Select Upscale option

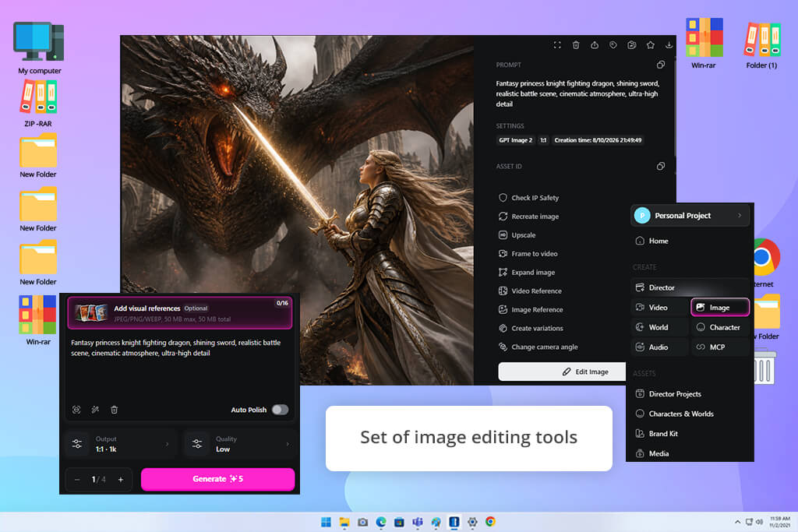point(517,235)
